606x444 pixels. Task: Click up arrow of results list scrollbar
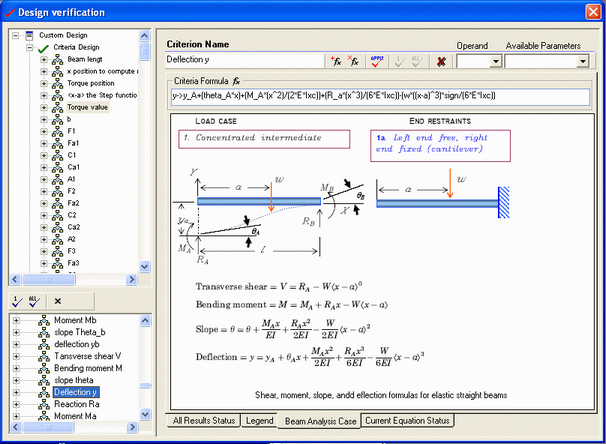tap(145, 320)
